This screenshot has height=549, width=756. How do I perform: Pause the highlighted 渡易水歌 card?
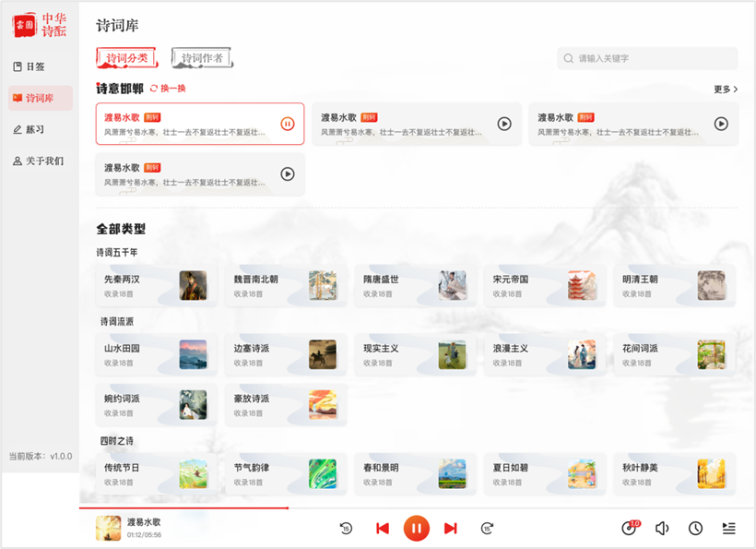289,124
